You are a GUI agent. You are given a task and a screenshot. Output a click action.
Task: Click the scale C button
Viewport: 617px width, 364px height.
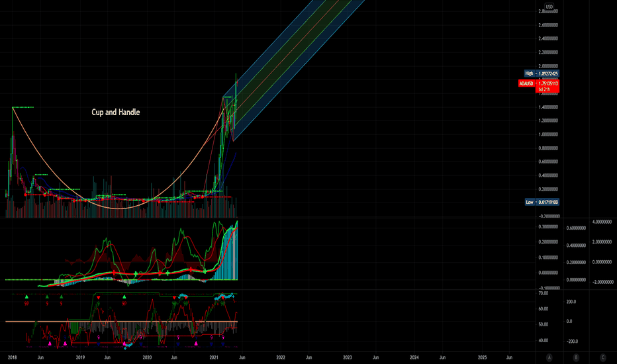(602, 357)
